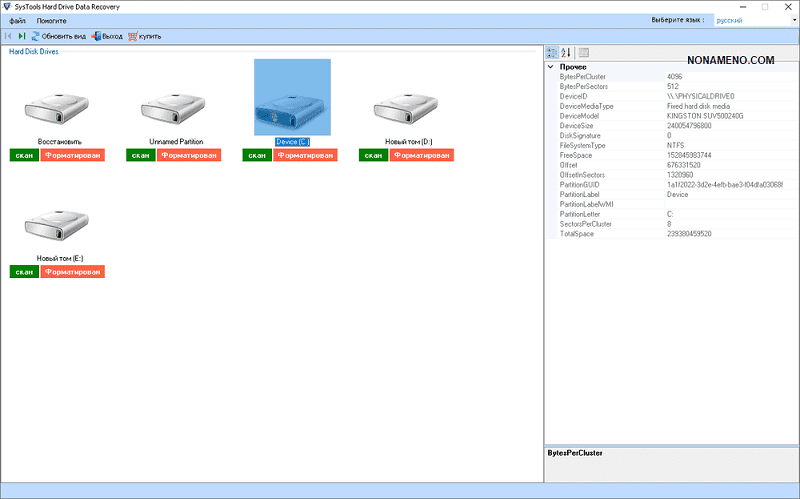Screen dimensions: 800x499
Task: Open the Помогите help menu
Action: point(51,20)
